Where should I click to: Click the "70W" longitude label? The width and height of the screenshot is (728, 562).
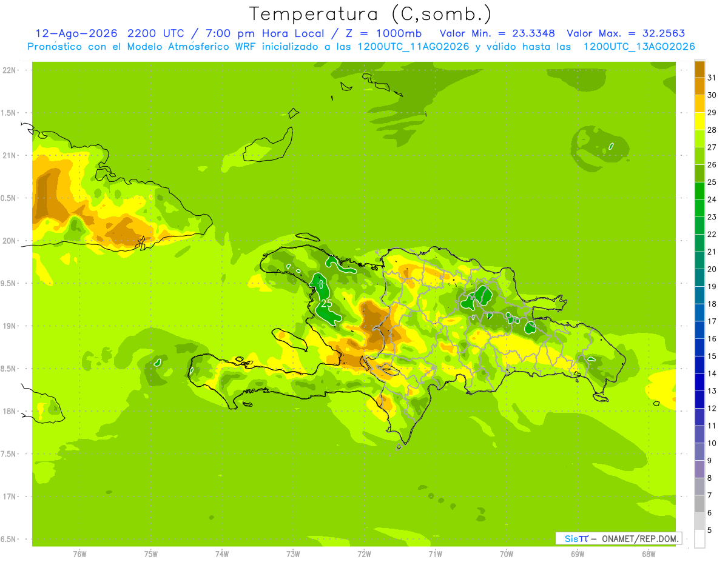coord(507,554)
